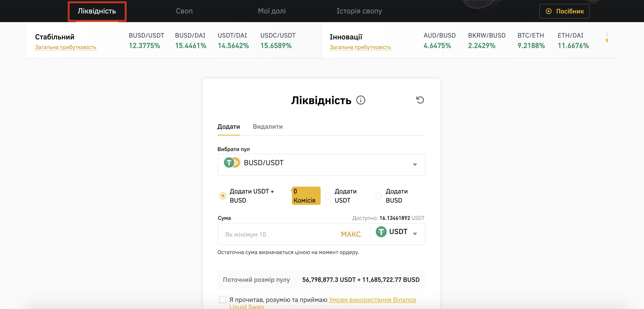The width and height of the screenshot is (644, 309).
Task: Select the USDC/USDT 15.6589% pool
Action: pyautogui.click(x=278, y=41)
